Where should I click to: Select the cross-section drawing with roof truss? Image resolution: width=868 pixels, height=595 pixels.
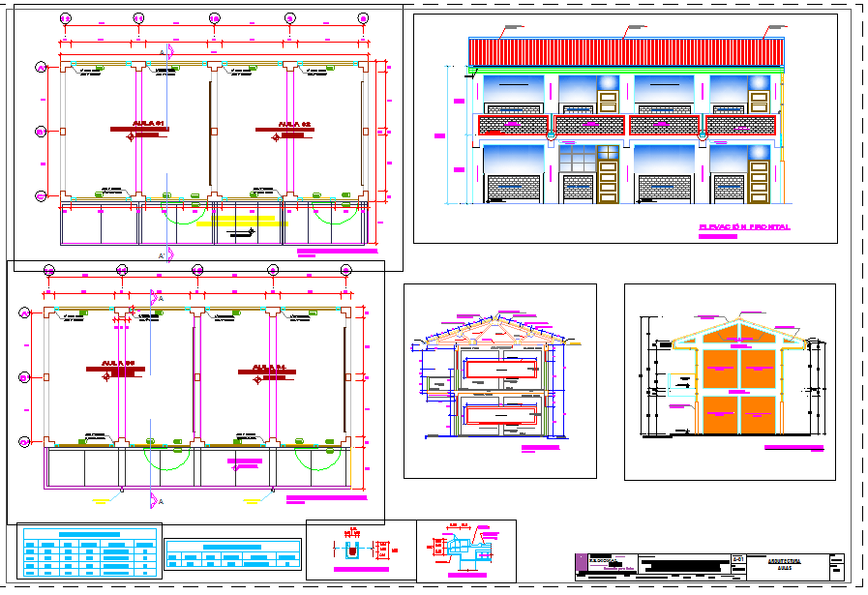click(x=499, y=382)
